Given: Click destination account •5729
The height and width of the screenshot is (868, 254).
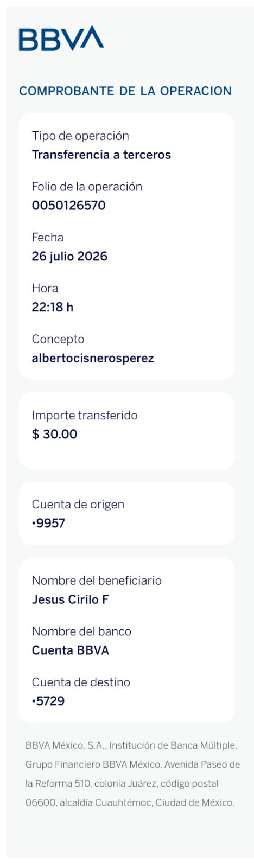Looking at the screenshot, I should tap(48, 701).
